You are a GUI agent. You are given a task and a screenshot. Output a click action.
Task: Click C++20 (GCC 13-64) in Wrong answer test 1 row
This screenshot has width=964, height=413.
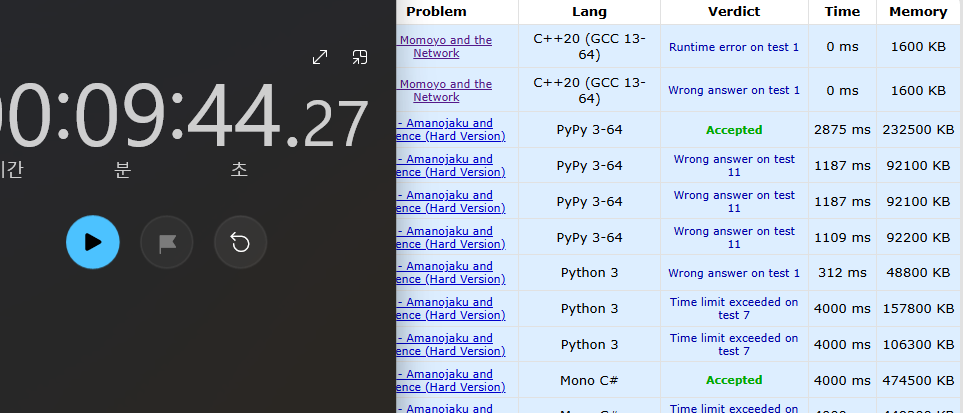point(590,90)
